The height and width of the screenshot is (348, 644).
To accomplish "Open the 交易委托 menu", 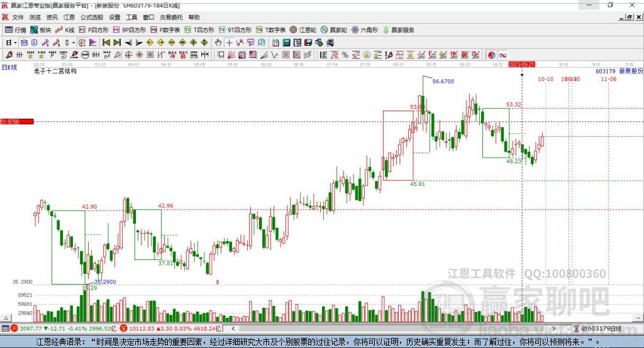I will 171,17.
